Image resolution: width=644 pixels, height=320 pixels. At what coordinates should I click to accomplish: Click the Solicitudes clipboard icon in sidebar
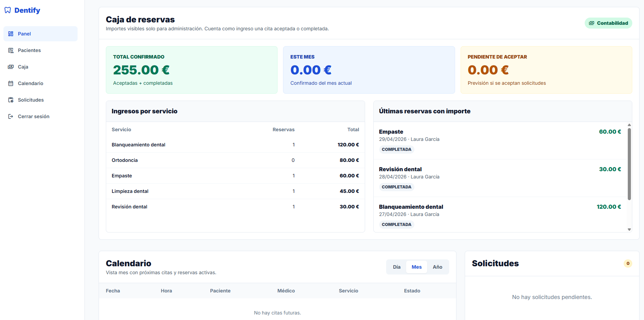point(11,100)
